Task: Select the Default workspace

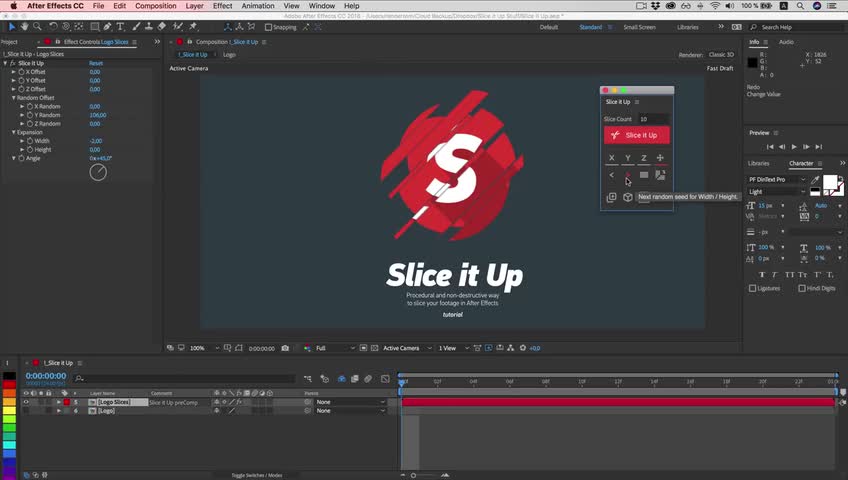Action: pyautogui.click(x=548, y=27)
